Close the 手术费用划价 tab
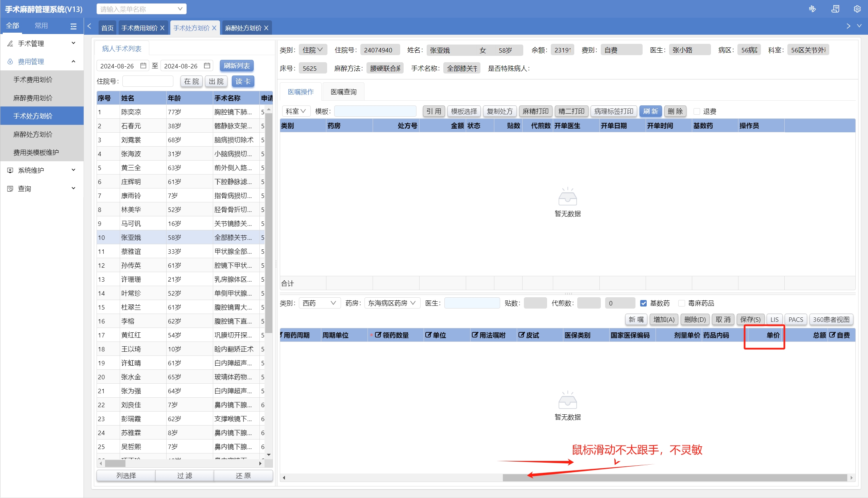 point(163,28)
